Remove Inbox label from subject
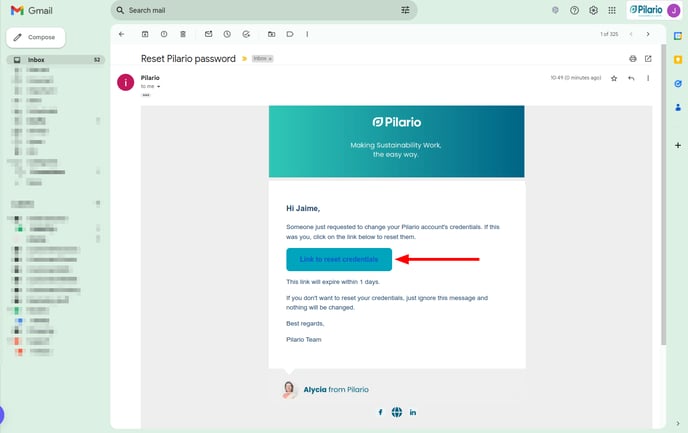The width and height of the screenshot is (688, 433). point(270,59)
